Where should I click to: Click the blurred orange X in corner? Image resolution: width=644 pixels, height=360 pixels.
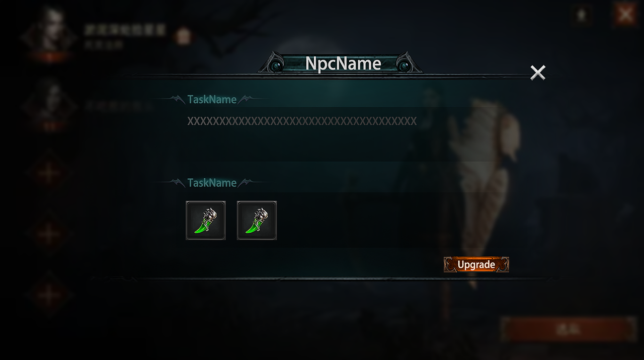625,15
